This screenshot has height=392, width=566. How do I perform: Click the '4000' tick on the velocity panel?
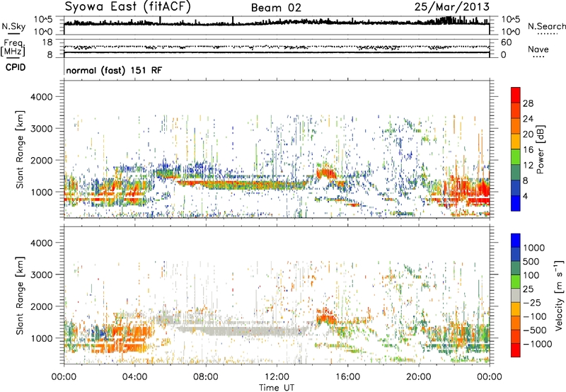point(41,243)
